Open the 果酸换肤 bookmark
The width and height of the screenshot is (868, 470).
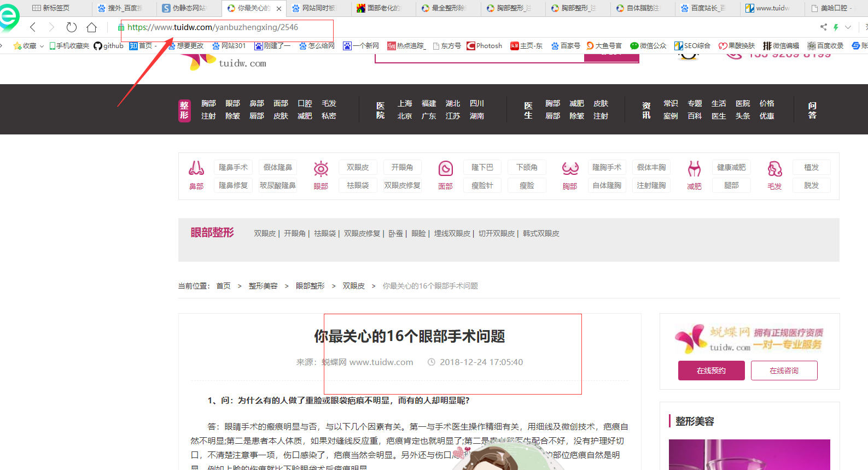click(x=737, y=46)
